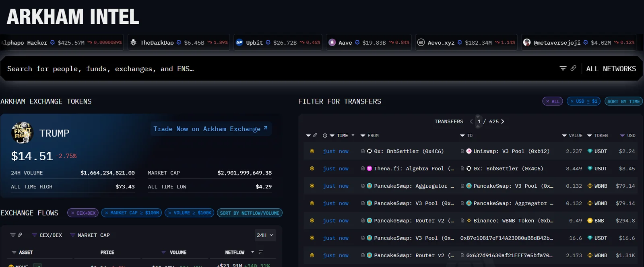Viewport: 644px width, 267px height.
Task: Toggle the SORT BY NETFLOW/VOLUME chip
Action: coord(250,213)
